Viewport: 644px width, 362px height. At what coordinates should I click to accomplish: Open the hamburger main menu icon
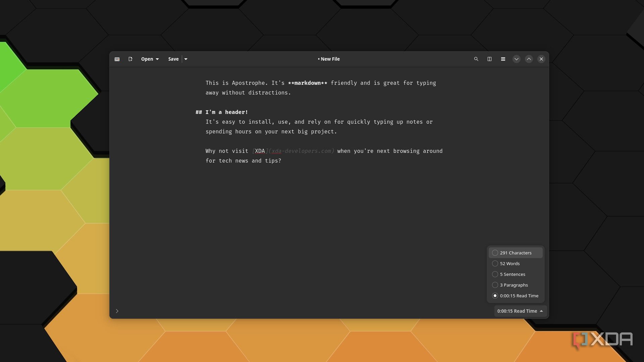point(503,59)
